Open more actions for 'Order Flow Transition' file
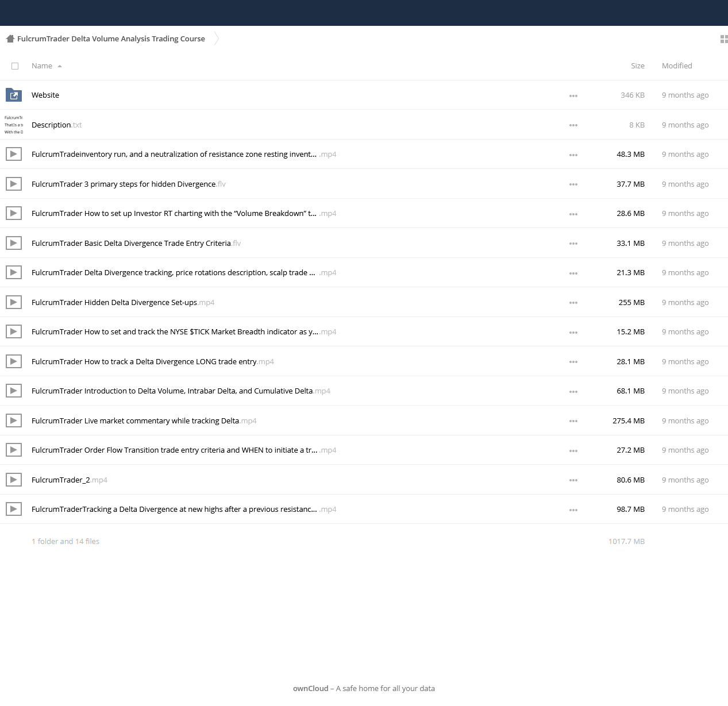This screenshot has height=706, width=728. pyautogui.click(x=573, y=451)
